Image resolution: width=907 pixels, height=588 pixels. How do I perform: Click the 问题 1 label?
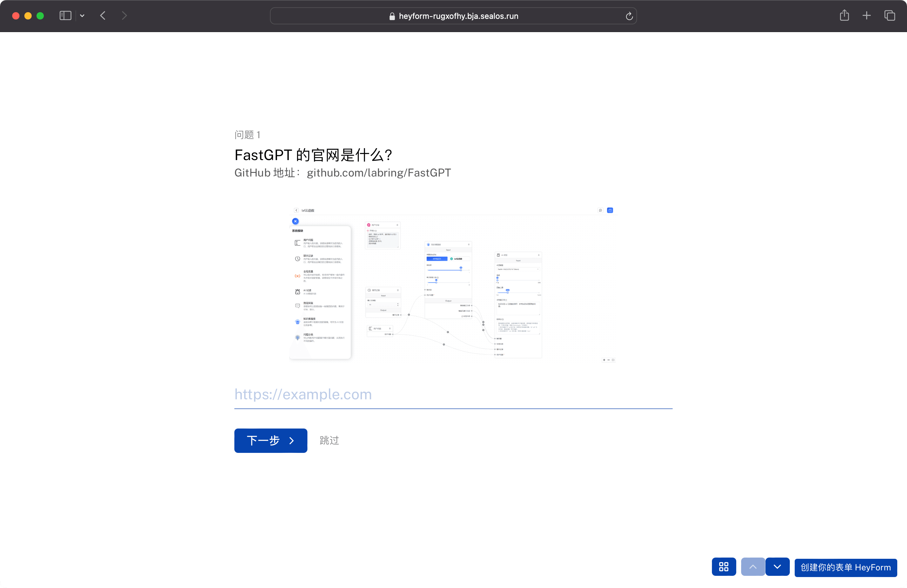tap(247, 135)
